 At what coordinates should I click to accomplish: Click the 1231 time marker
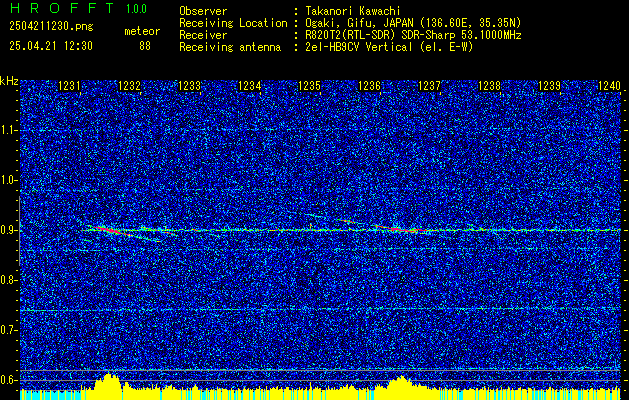[69, 86]
